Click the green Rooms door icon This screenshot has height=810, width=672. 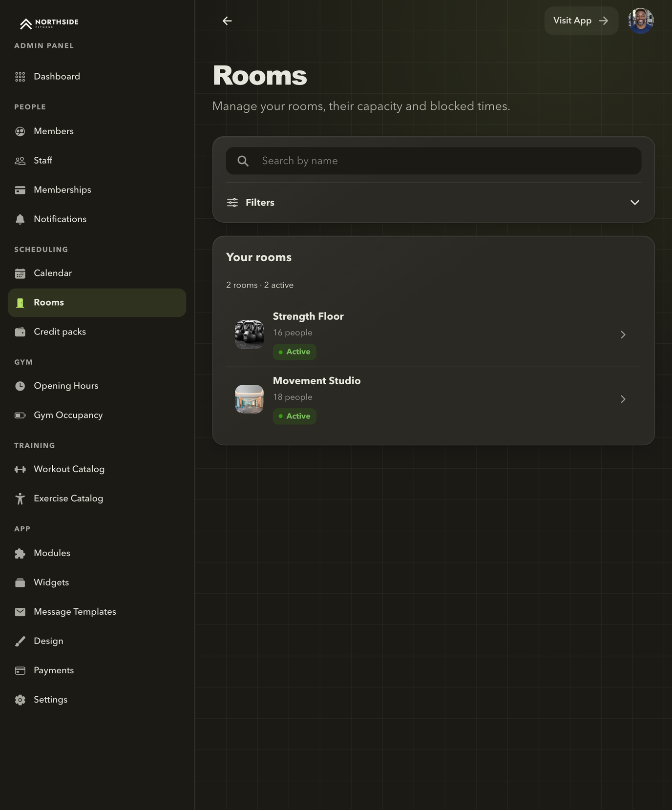(20, 303)
